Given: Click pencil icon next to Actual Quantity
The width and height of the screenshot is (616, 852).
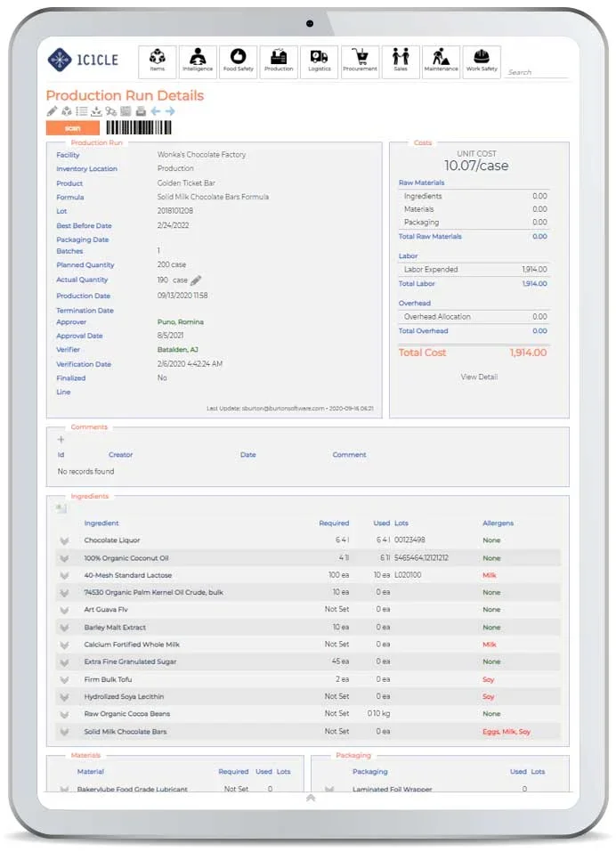Looking at the screenshot, I should 196,280.
